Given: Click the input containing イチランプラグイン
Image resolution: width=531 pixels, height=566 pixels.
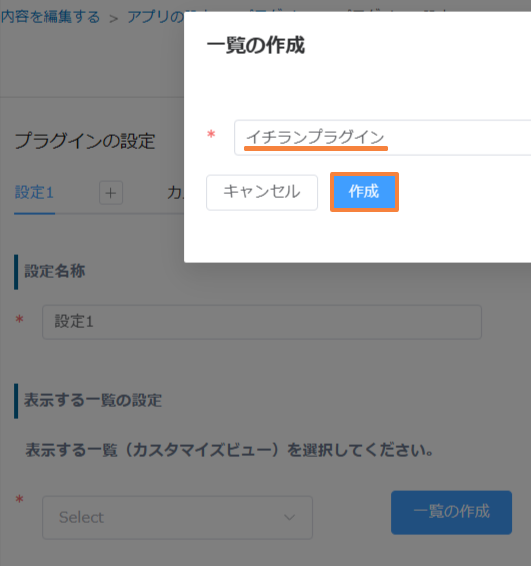Looking at the screenshot, I should pos(383,138).
